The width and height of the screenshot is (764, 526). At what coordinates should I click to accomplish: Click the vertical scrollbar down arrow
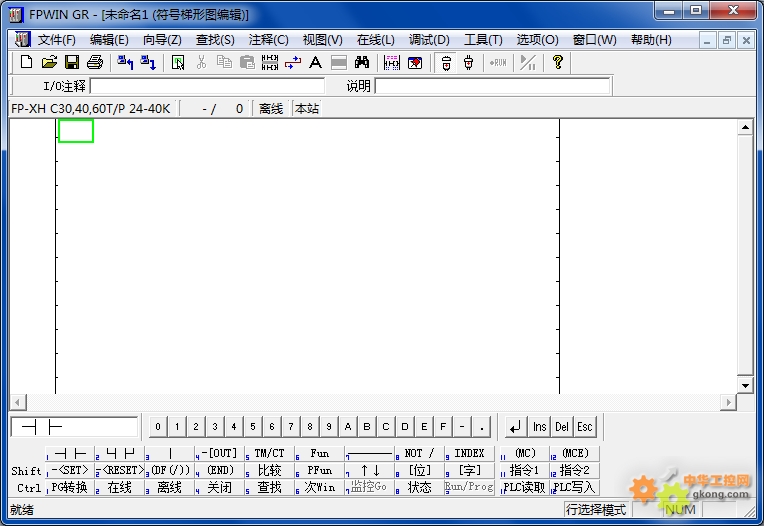[x=745, y=386]
